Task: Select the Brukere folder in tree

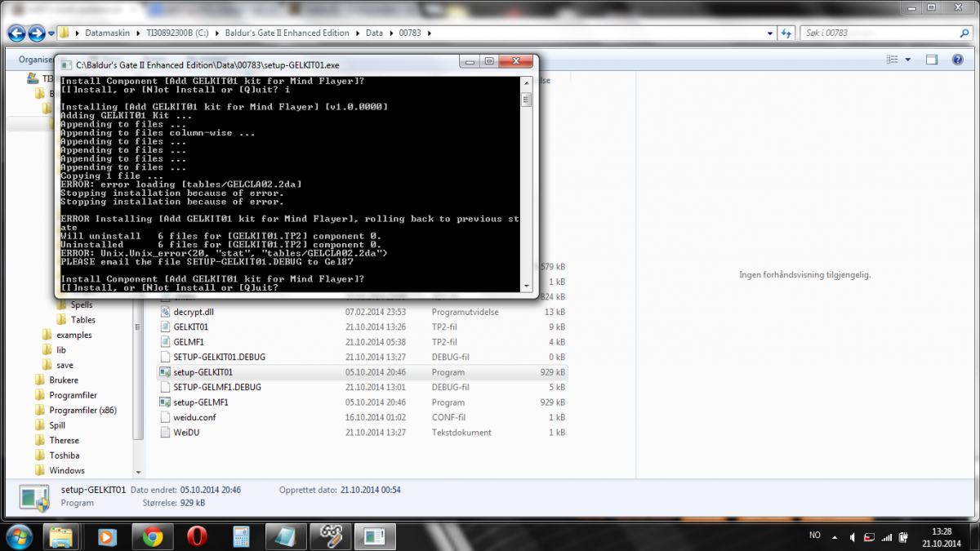Action: (x=63, y=380)
